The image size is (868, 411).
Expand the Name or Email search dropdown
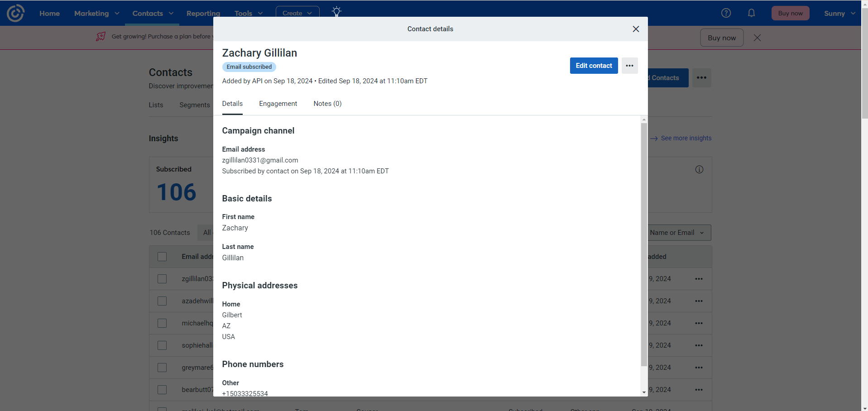(677, 233)
